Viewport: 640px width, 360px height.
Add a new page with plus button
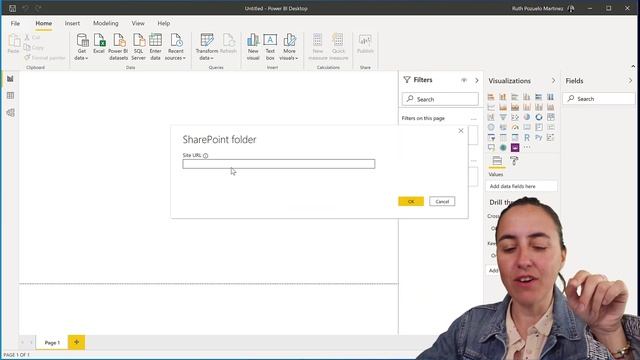pos(76,342)
